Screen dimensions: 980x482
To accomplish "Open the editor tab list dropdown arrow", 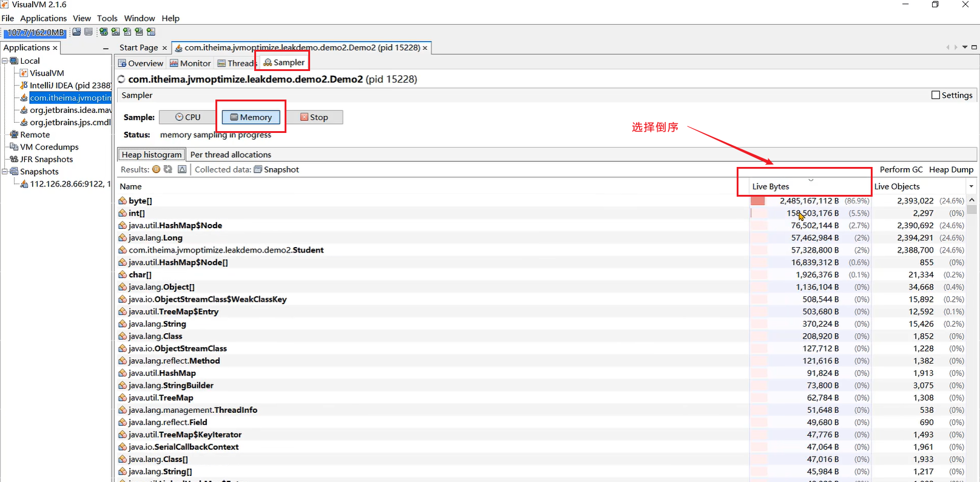I will [965, 47].
